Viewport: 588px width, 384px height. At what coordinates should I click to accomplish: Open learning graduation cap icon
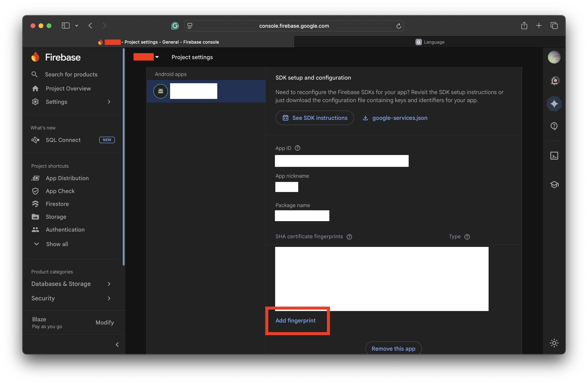pos(554,184)
